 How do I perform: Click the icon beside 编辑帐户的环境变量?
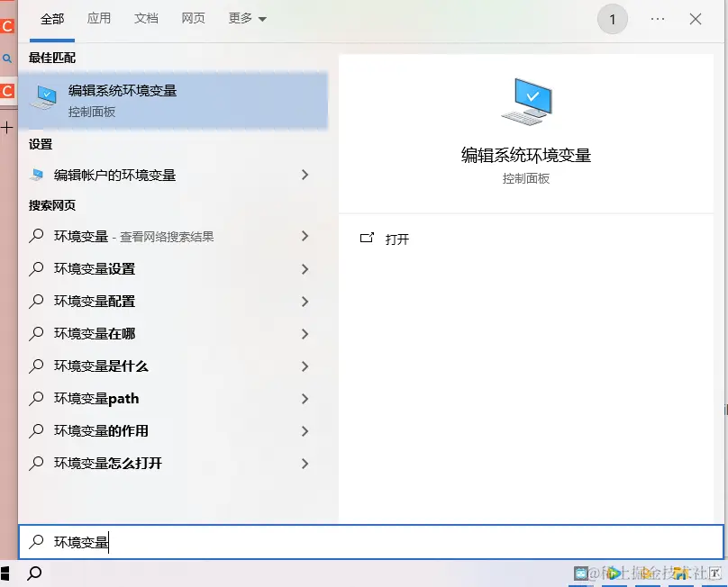[x=37, y=175]
